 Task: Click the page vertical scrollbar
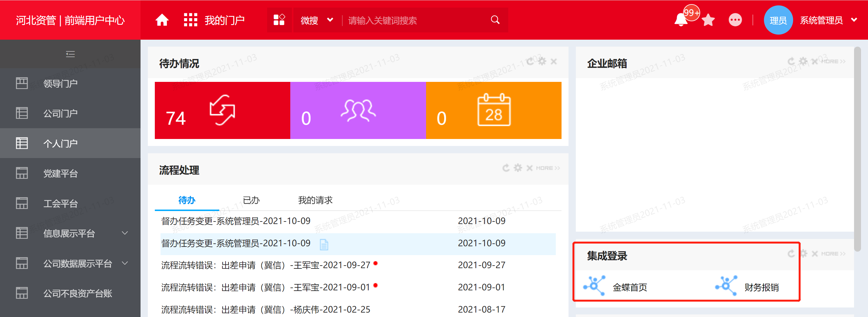pos(857,149)
